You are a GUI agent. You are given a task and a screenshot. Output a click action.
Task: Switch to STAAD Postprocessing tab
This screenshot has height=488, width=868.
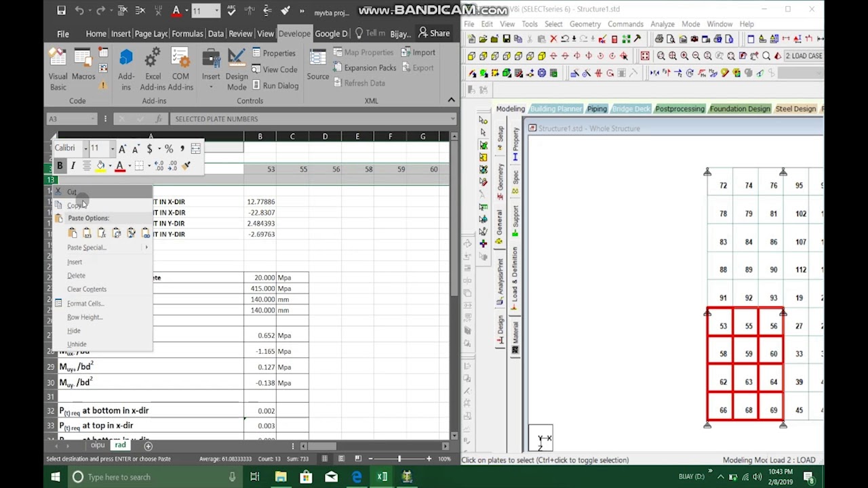coord(679,108)
